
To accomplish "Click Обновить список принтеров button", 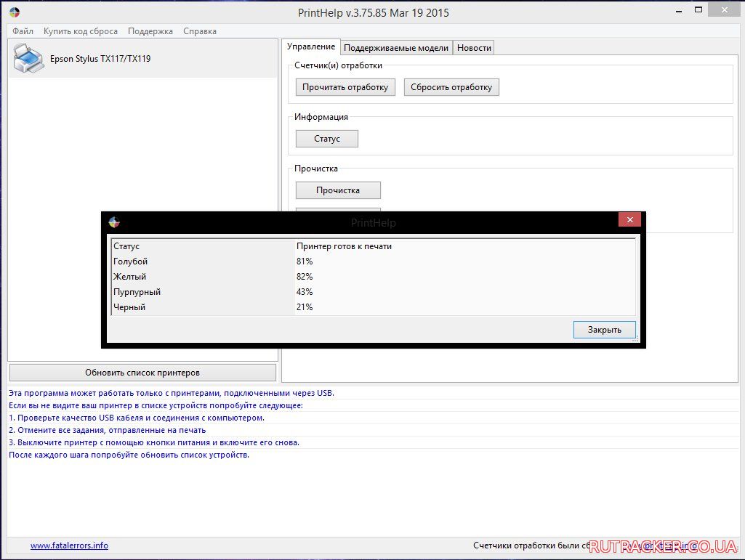I will click(x=142, y=373).
